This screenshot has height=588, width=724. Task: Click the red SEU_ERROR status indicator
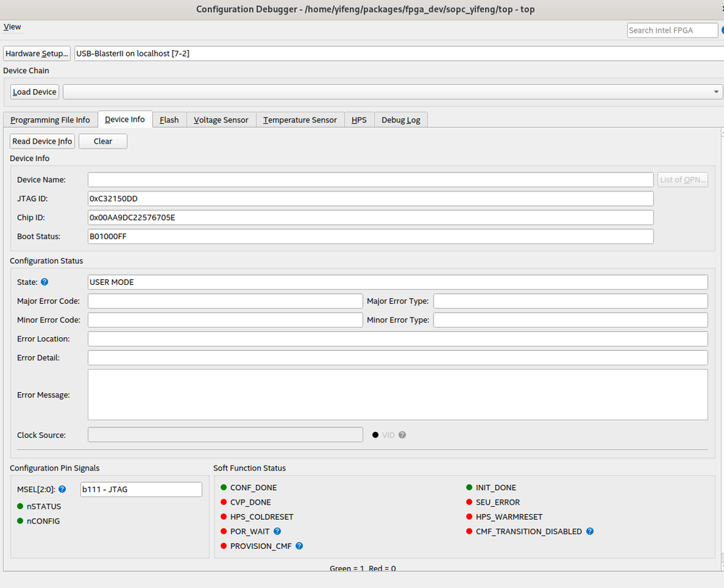tap(470, 502)
